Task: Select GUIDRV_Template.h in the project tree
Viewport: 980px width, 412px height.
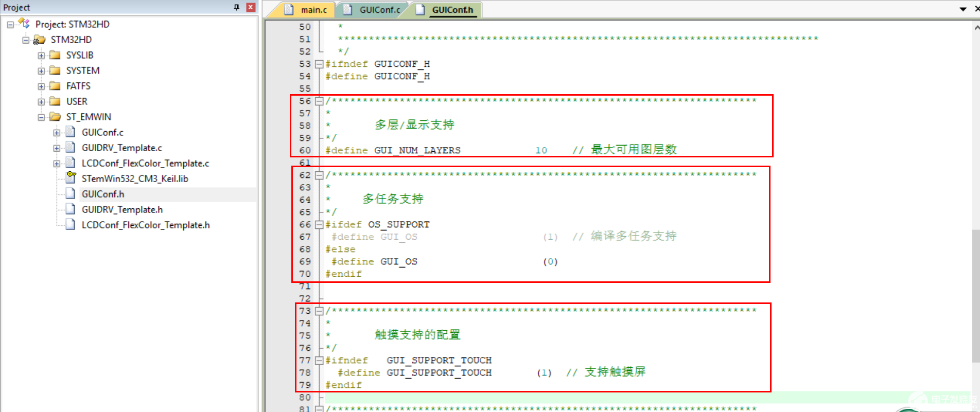Action: point(122,209)
